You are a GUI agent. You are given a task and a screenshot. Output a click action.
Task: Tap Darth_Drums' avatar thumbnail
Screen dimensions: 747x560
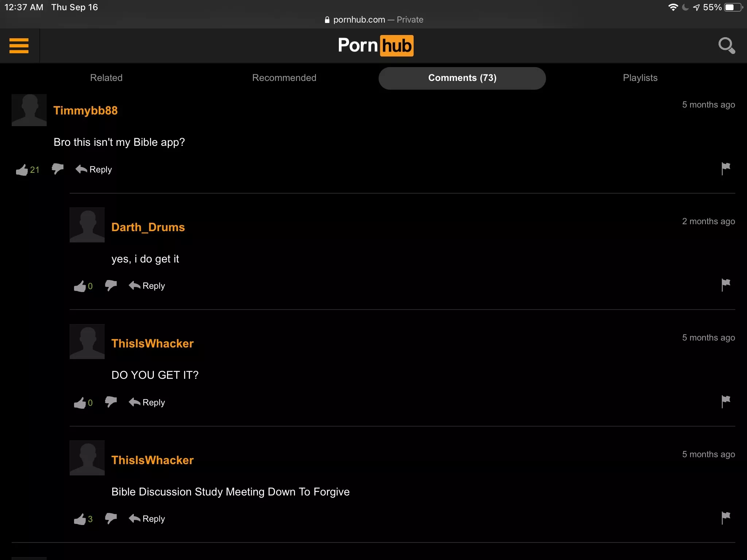pyautogui.click(x=87, y=225)
